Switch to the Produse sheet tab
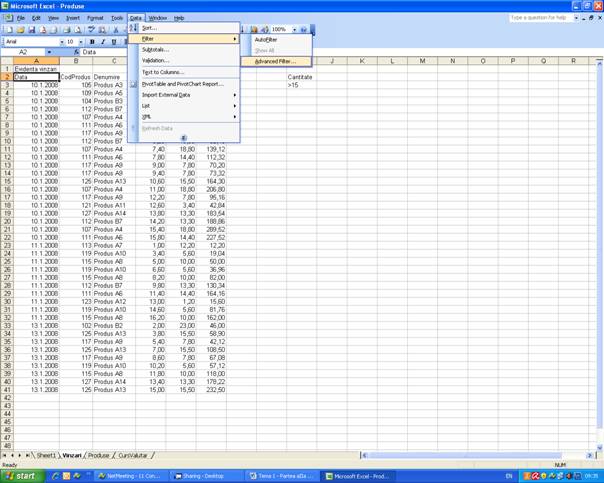This screenshot has height=483, width=604. click(x=98, y=455)
